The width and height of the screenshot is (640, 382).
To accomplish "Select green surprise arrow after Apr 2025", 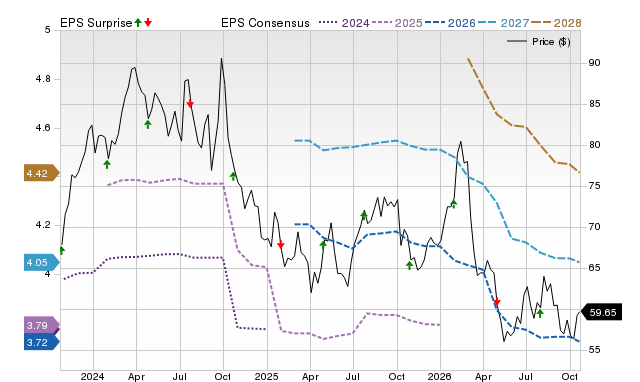I will tap(323, 245).
